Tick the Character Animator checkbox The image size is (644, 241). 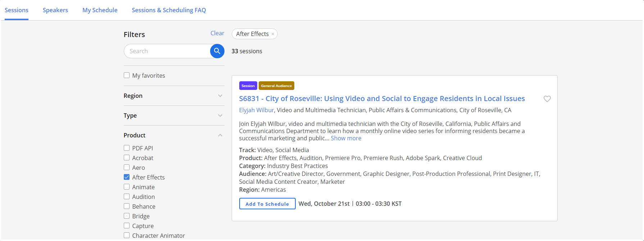[x=127, y=235]
